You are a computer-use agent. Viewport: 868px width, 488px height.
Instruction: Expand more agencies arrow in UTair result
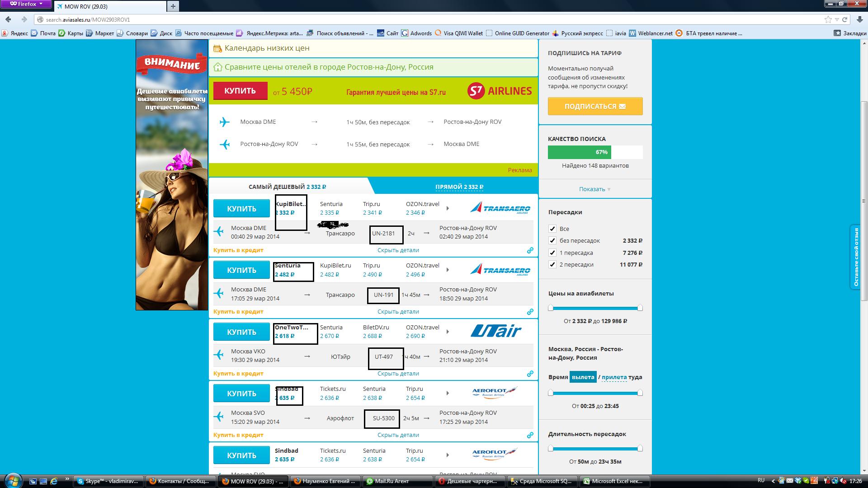tap(448, 332)
